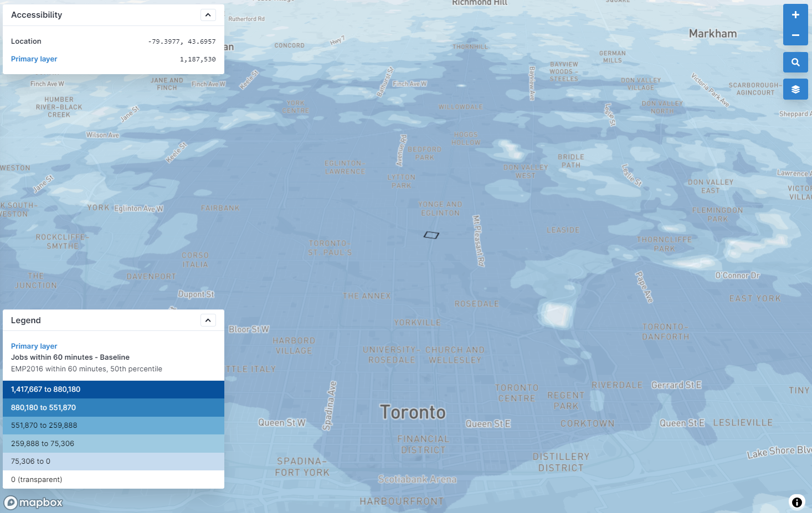The width and height of the screenshot is (812, 513).
Task: Collapse the Legend panel
Action: pos(208,320)
